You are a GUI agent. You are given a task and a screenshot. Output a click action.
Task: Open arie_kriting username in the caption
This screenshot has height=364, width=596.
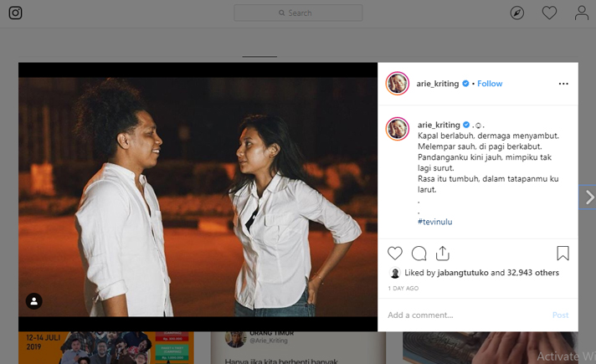pos(439,125)
